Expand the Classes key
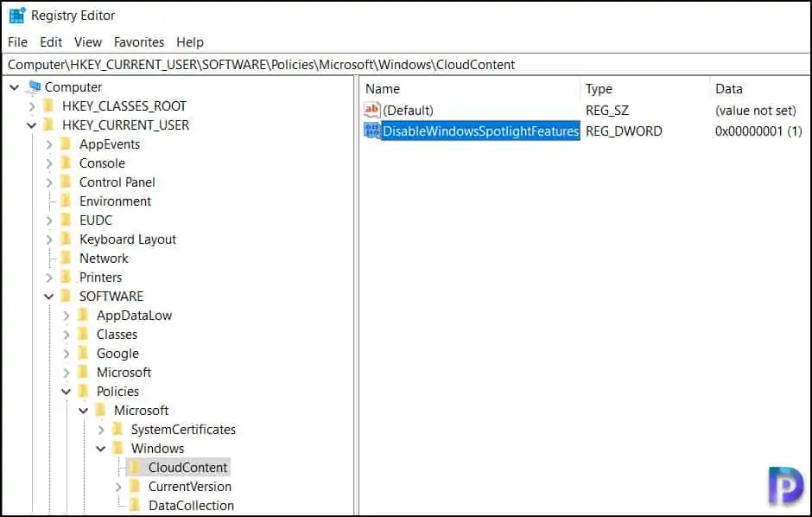 [x=67, y=335]
